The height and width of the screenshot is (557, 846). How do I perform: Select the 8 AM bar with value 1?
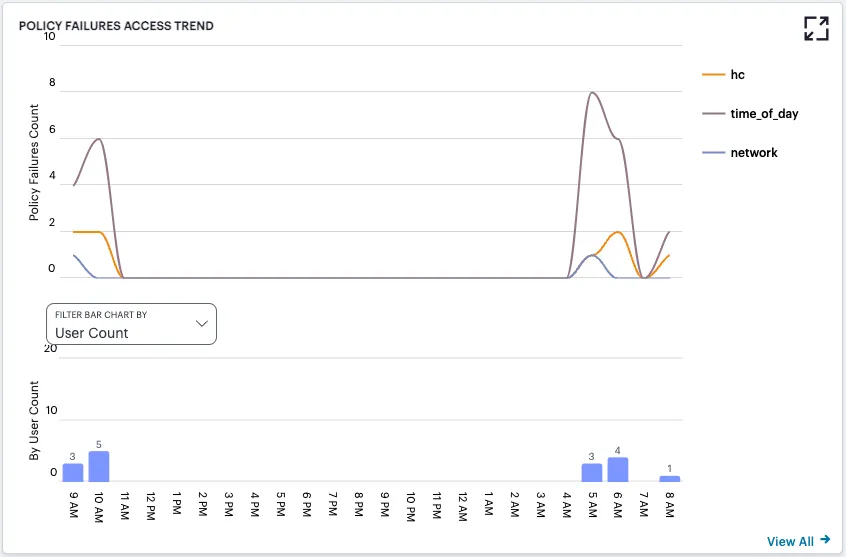pyautogui.click(x=670, y=479)
